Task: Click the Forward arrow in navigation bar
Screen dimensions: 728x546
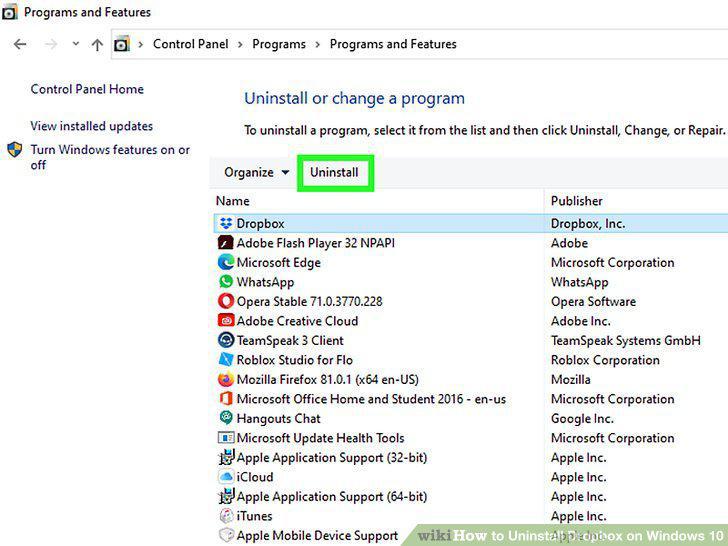Action: tap(51, 45)
